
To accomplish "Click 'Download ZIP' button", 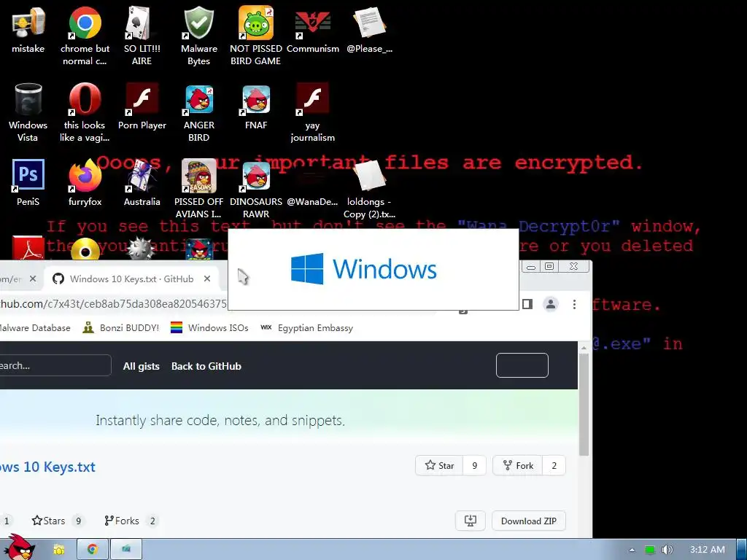I will point(529,521).
